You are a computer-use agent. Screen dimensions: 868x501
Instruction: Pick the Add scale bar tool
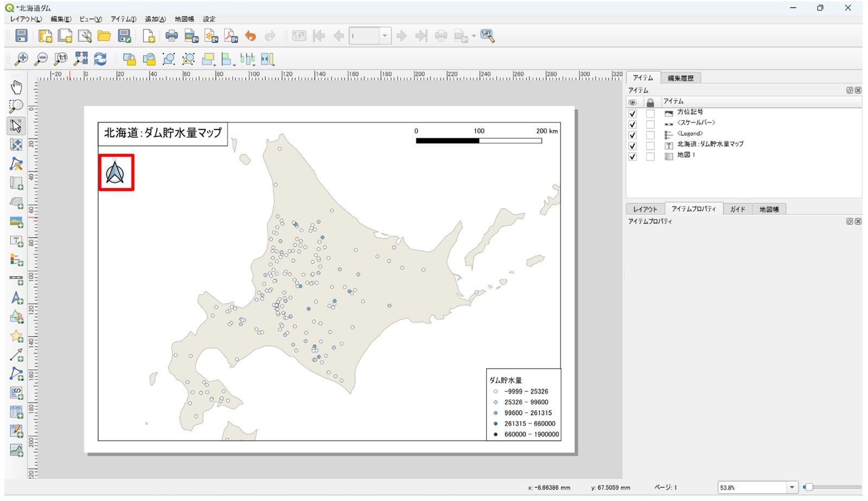click(16, 279)
